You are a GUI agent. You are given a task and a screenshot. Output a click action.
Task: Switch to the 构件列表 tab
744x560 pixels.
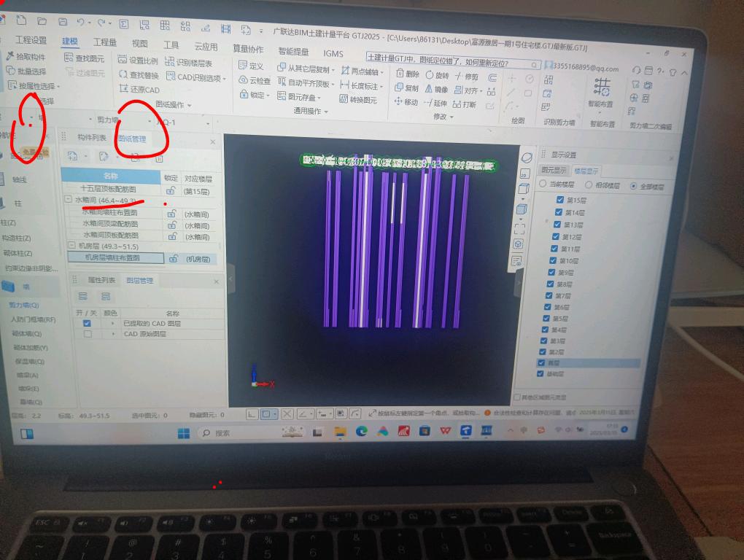pyautogui.click(x=92, y=137)
